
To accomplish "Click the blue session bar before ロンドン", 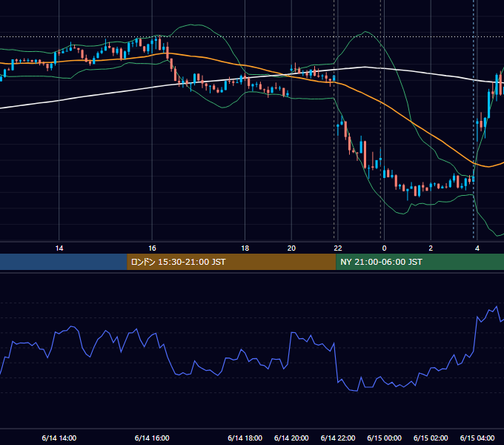I will click(x=64, y=262).
